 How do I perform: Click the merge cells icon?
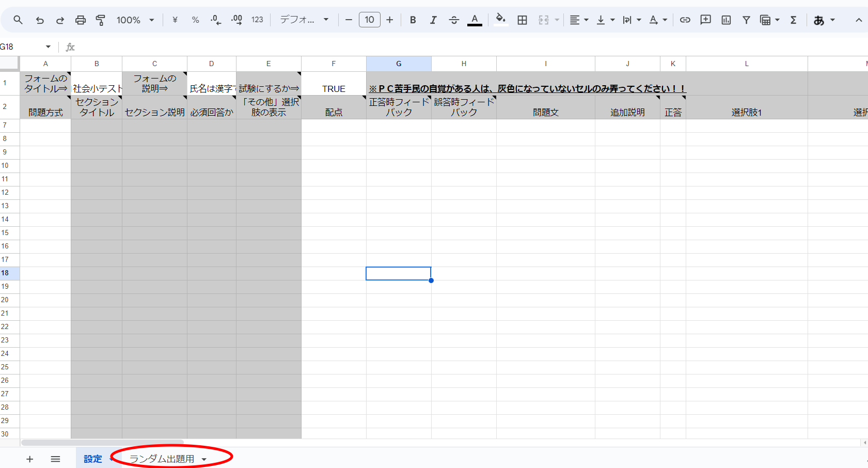tap(544, 20)
